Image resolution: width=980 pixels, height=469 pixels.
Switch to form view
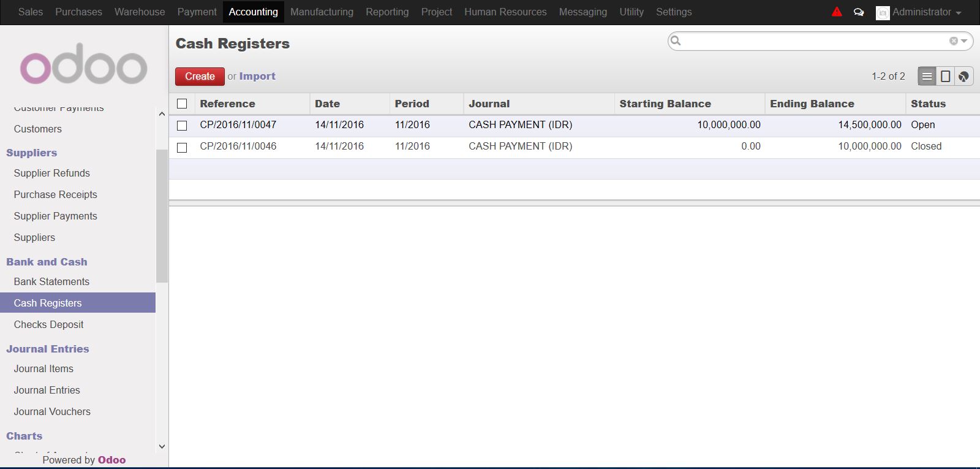(x=945, y=76)
